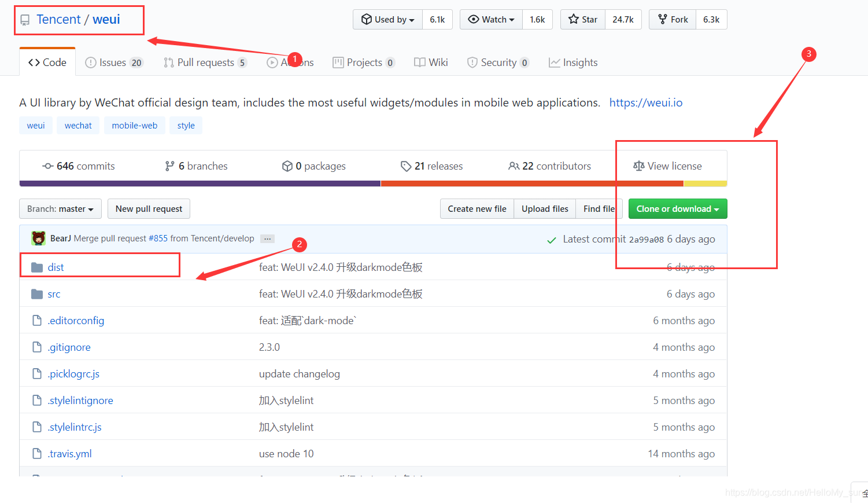Open the weui repository name link
The width and height of the screenshot is (868, 503).
[106, 19]
